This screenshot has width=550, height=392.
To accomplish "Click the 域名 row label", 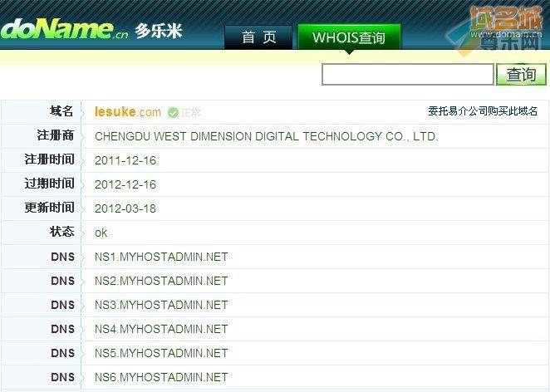I will pyautogui.click(x=61, y=111).
